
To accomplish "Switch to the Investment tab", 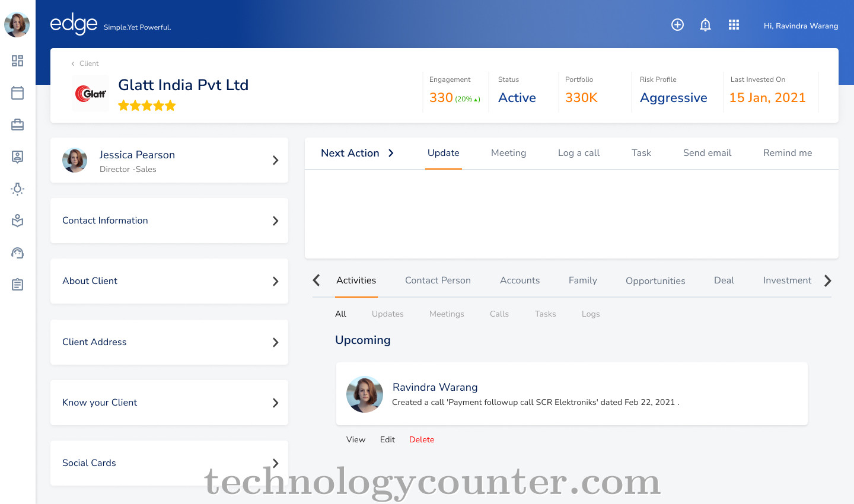I will [x=787, y=280].
